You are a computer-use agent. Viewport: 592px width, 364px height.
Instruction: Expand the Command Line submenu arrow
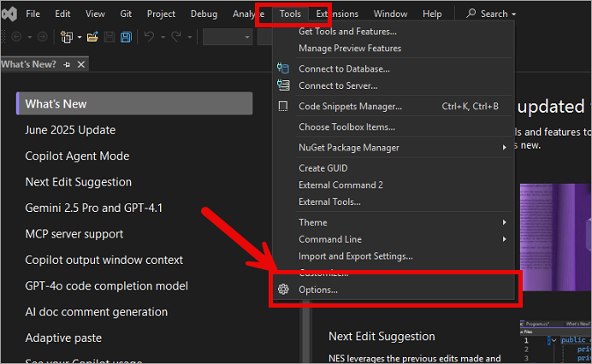tap(505, 239)
